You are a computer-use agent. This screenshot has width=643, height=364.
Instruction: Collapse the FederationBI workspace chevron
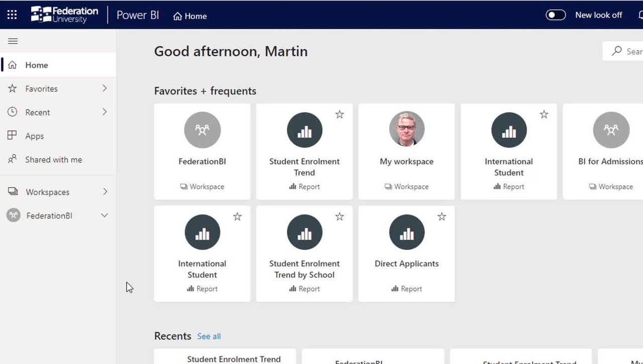(104, 215)
